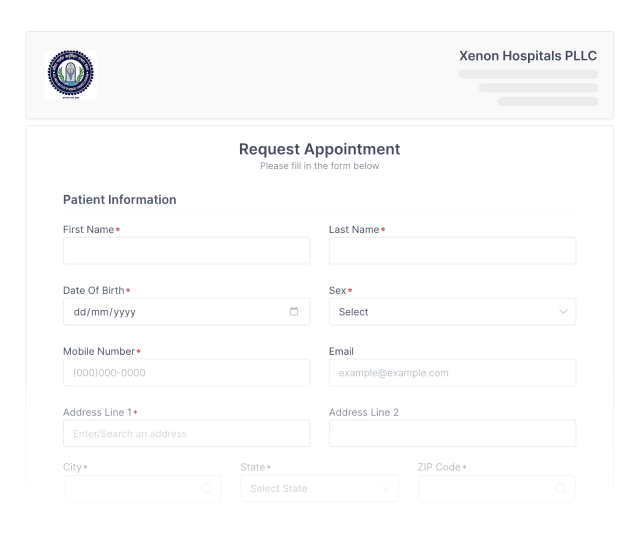This screenshot has height=560, width=640.
Task: Click the Patient Information section header
Action: click(x=119, y=199)
